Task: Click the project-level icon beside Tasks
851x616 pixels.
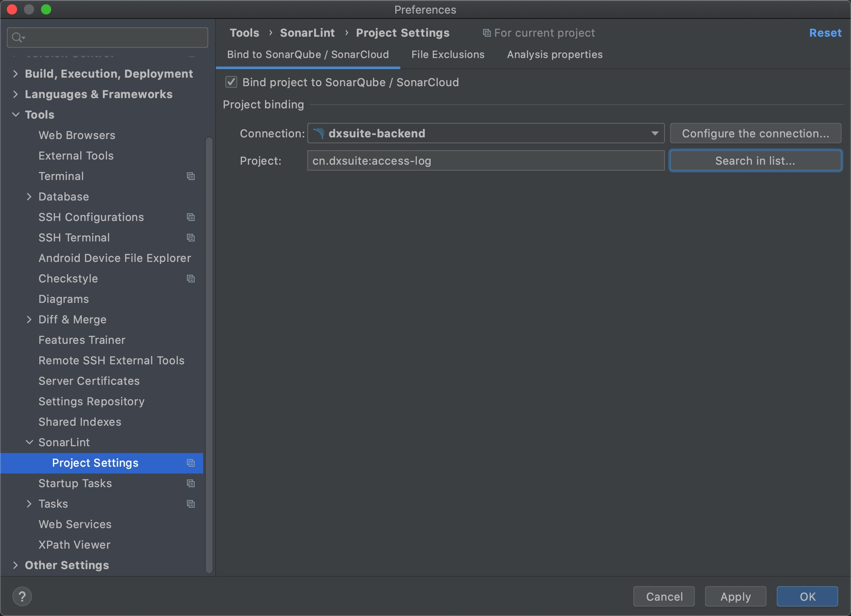Action: pos(191,504)
